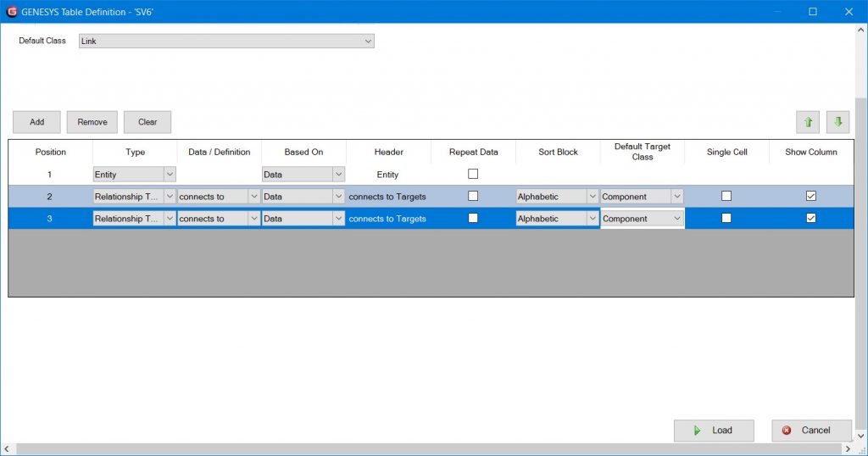This screenshot has width=868, height=456.
Task: Expand the Sort Block dropdown in row 2
Action: (593, 197)
